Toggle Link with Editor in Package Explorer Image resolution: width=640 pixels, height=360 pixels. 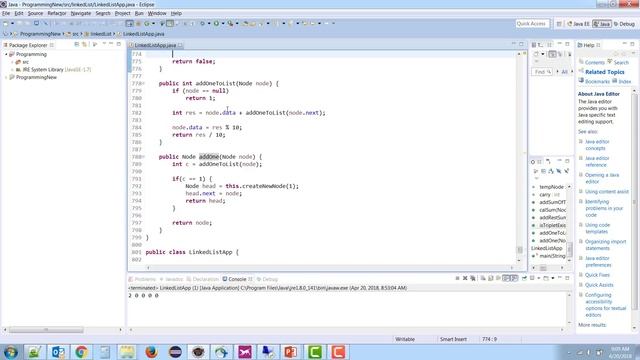(85, 44)
